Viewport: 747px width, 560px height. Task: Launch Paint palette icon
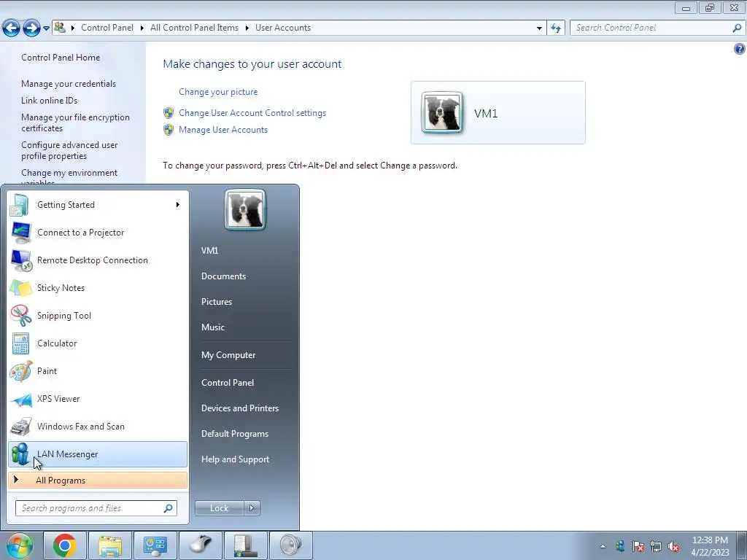(20, 371)
